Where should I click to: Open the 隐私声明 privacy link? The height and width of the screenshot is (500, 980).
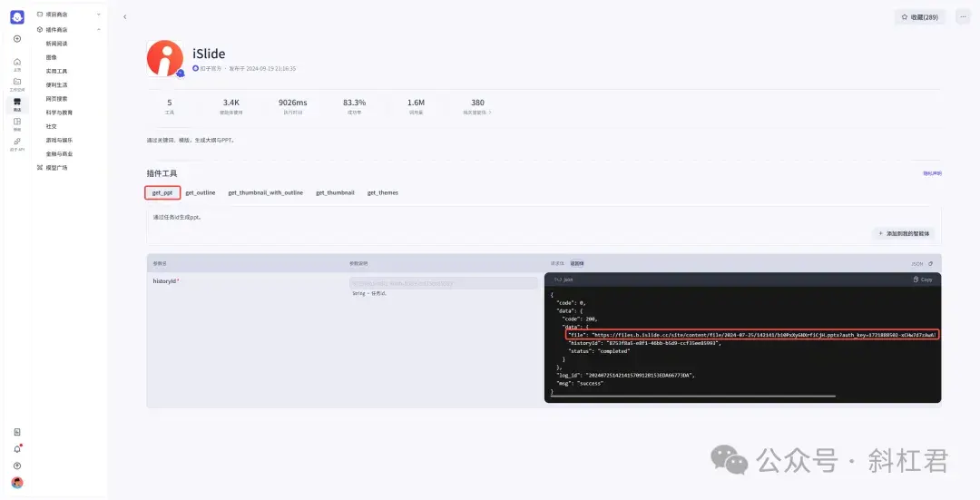tap(932, 173)
